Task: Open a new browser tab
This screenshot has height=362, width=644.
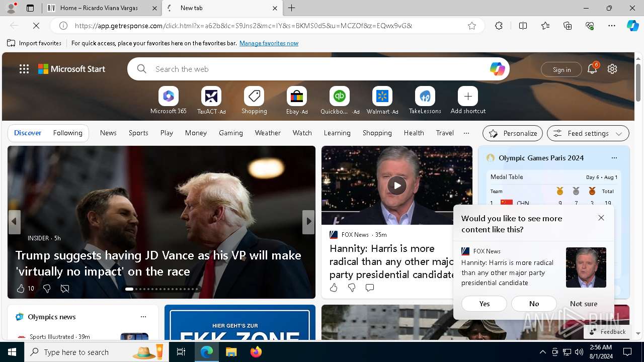Action: pos(292,8)
